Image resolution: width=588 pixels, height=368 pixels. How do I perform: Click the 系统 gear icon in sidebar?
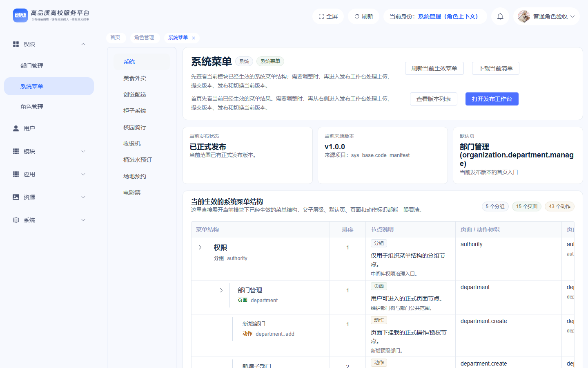[x=16, y=220]
